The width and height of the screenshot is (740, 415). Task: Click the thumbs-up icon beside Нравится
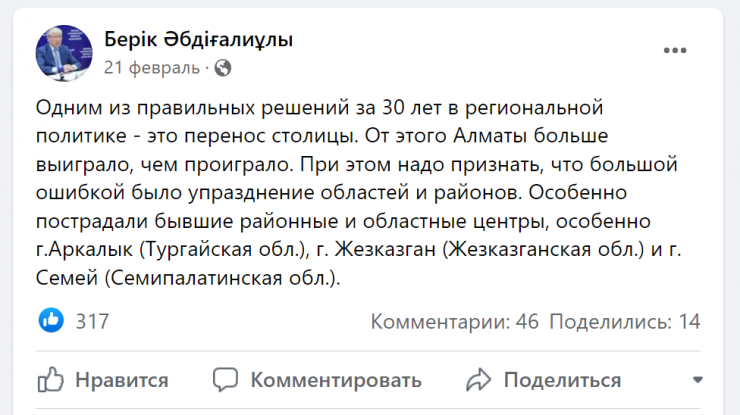[51, 380]
